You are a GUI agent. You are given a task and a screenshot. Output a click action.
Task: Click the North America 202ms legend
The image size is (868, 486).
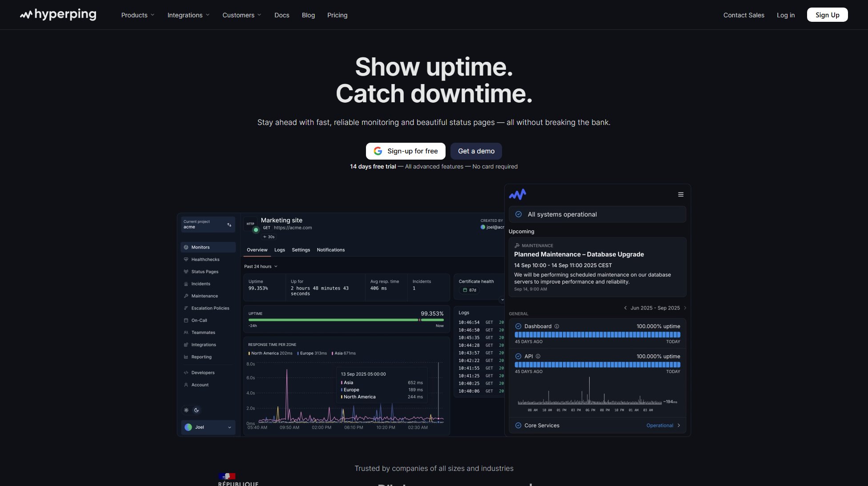pos(270,353)
